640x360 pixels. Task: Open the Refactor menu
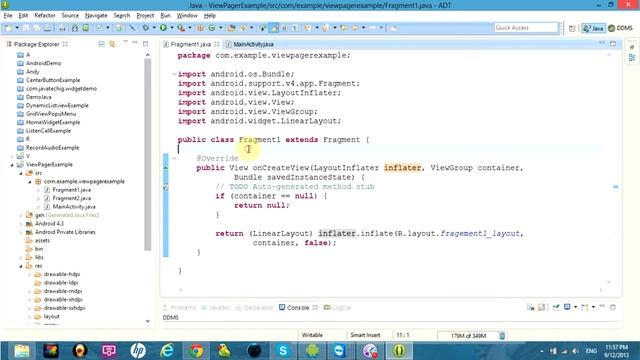click(x=45, y=16)
